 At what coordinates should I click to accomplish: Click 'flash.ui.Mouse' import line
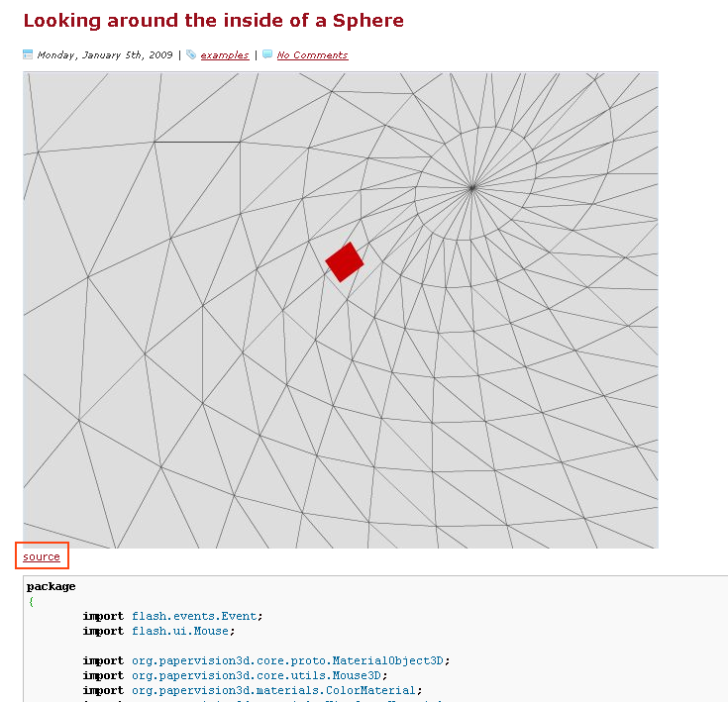click(x=180, y=631)
